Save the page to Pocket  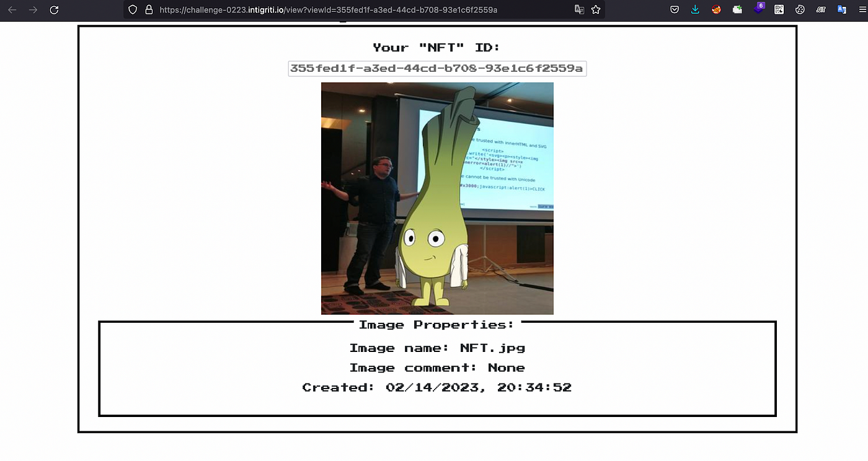(x=675, y=10)
